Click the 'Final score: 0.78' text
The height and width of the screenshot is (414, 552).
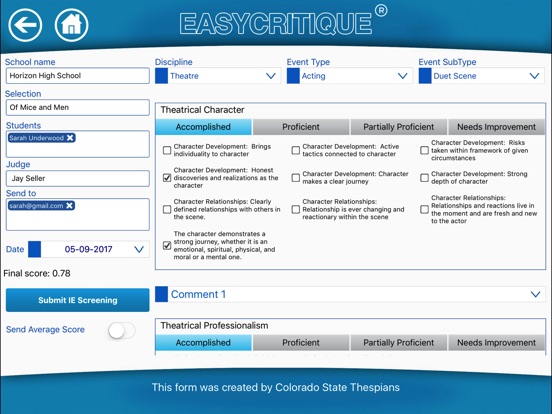37,273
